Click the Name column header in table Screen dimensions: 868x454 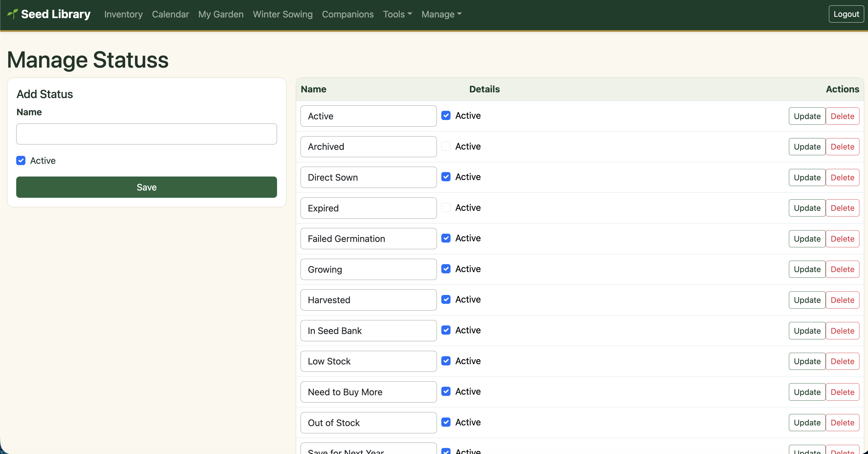(x=313, y=89)
